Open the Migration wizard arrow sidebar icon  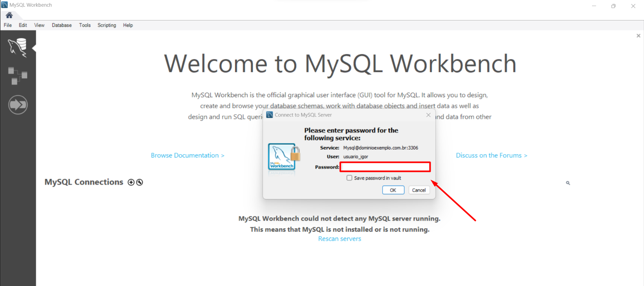pyautogui.click(x=18, y=105)
